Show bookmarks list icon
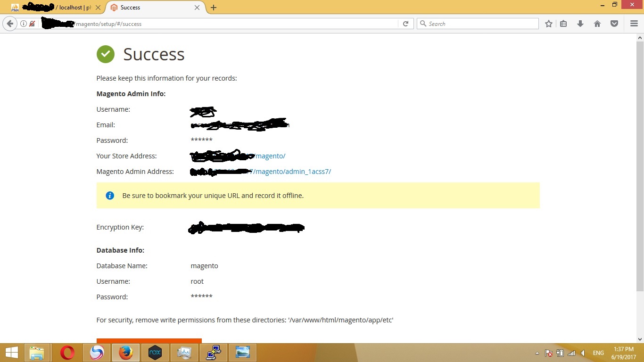 point(563,24)
